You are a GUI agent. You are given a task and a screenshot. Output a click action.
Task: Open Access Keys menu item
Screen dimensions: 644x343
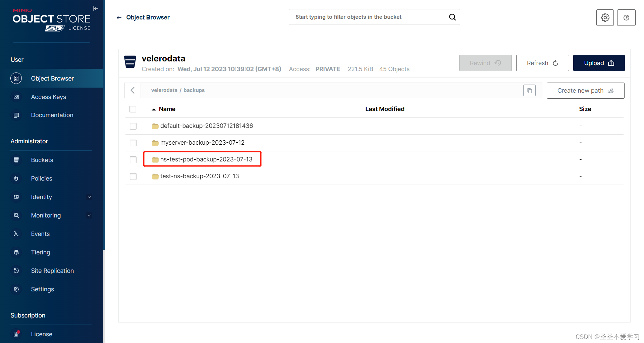click(48, 97)
